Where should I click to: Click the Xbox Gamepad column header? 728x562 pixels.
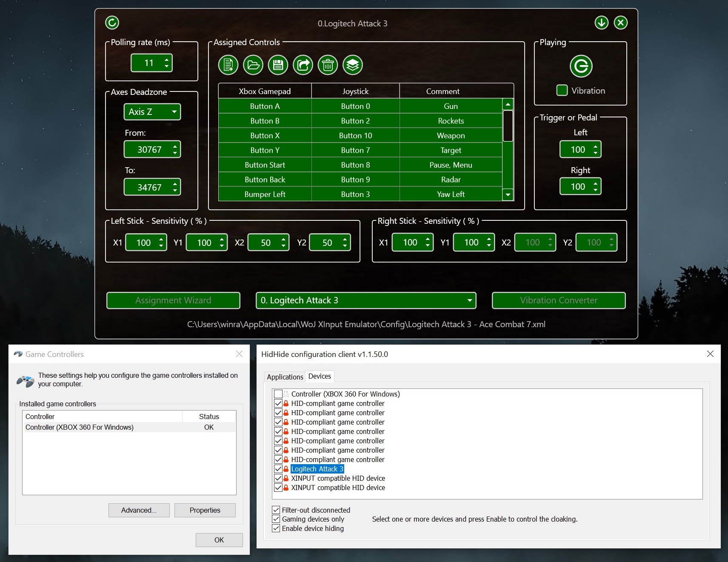[265, 91]
